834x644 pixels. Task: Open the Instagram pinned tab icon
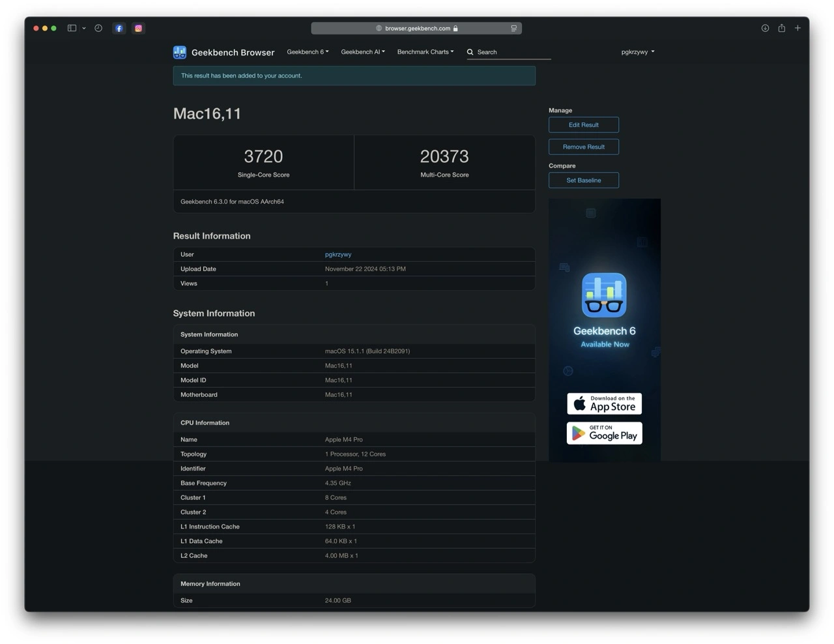(x=138, y=28)
